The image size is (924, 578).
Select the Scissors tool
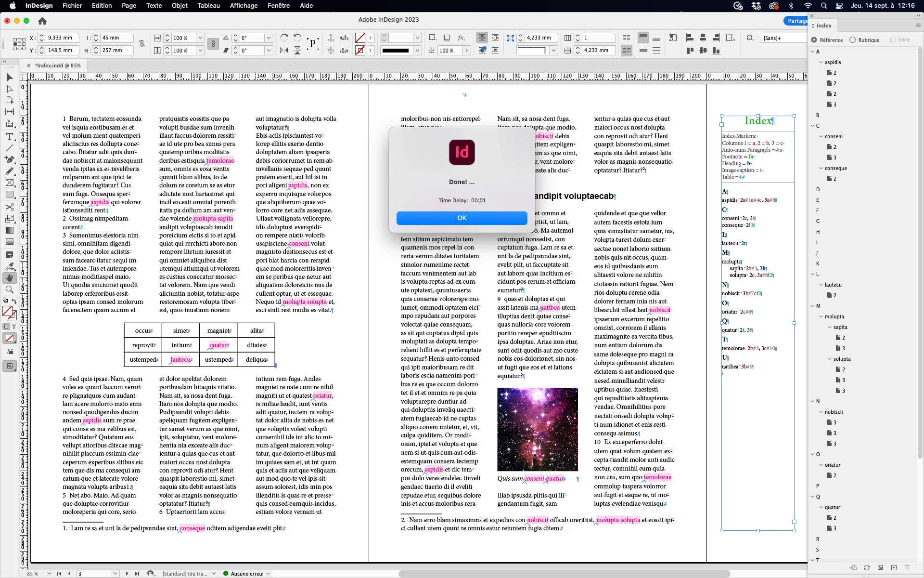pos(9,207)
